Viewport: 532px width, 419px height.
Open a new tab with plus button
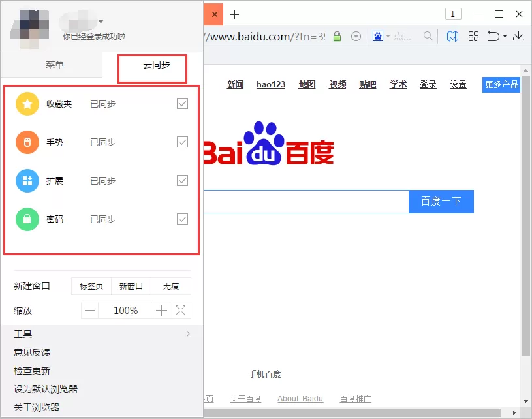pos(234,14)
